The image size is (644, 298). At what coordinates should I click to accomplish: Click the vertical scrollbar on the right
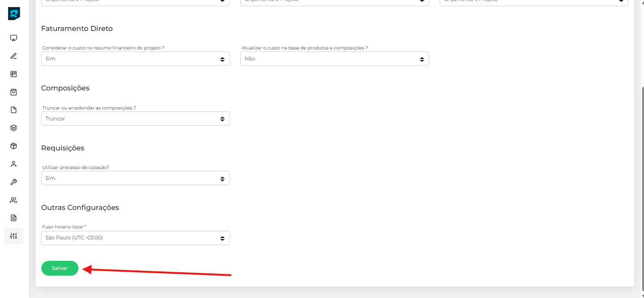(642, 190)
